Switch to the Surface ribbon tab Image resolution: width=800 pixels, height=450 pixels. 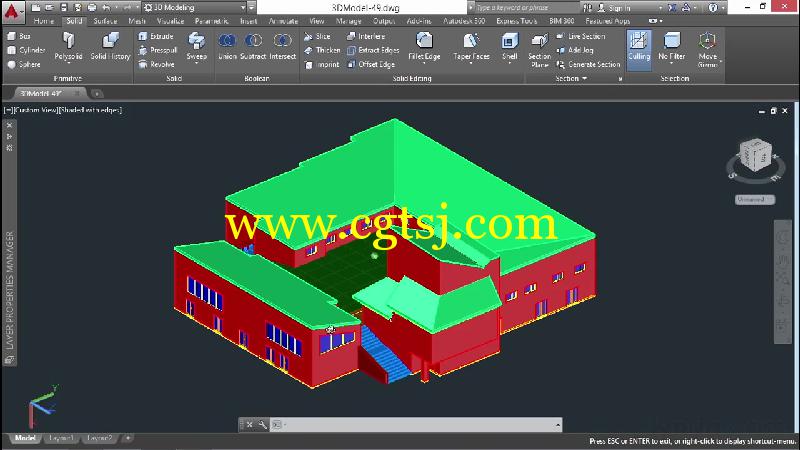105,21
